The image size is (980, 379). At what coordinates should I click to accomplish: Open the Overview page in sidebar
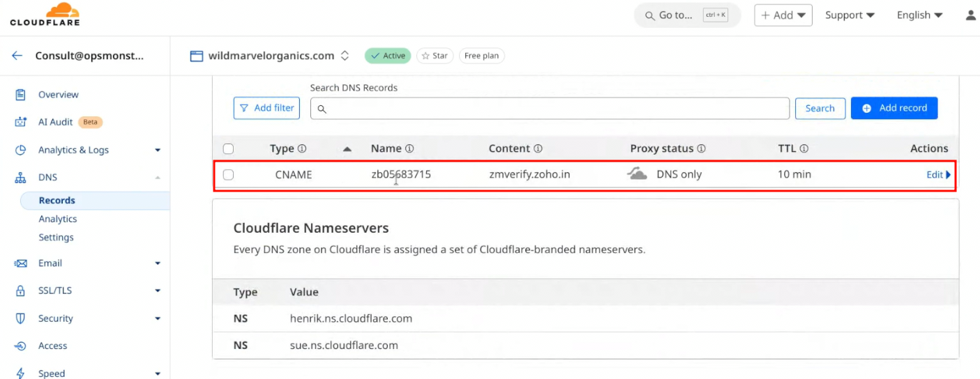58,95
